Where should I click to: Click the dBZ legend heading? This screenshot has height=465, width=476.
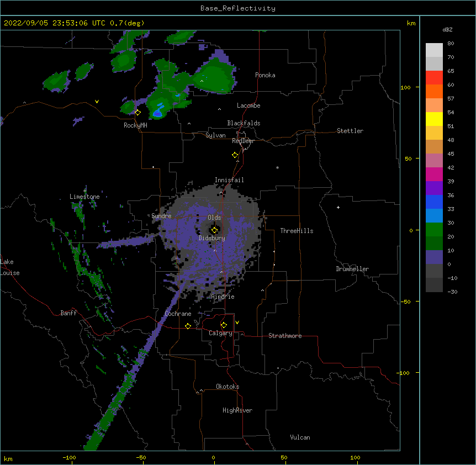click(x=447, y=29)
